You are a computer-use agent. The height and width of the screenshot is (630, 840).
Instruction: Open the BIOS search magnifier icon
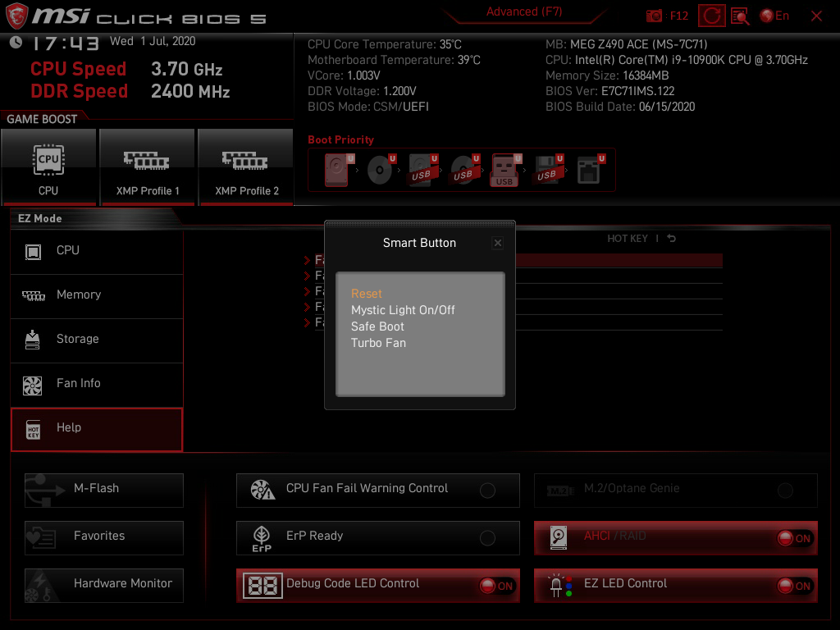(x=740, y=16)
